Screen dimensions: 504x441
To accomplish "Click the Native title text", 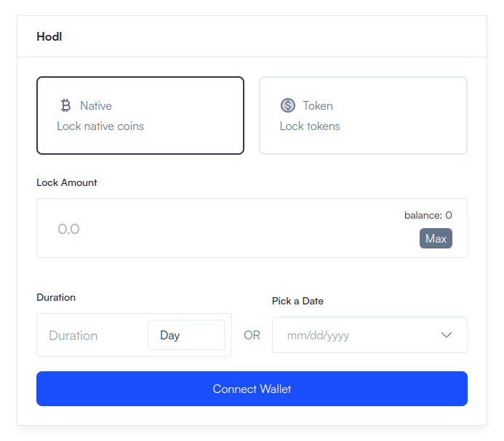I will (96, 105).
